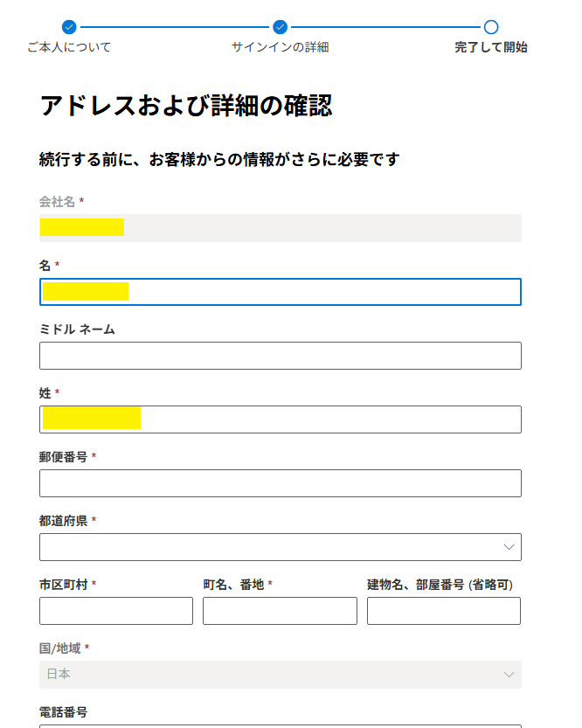This screenshot has width=582, height=728.
Task: Select the サインインの詳細 step label
Action: tap(281, 47)
